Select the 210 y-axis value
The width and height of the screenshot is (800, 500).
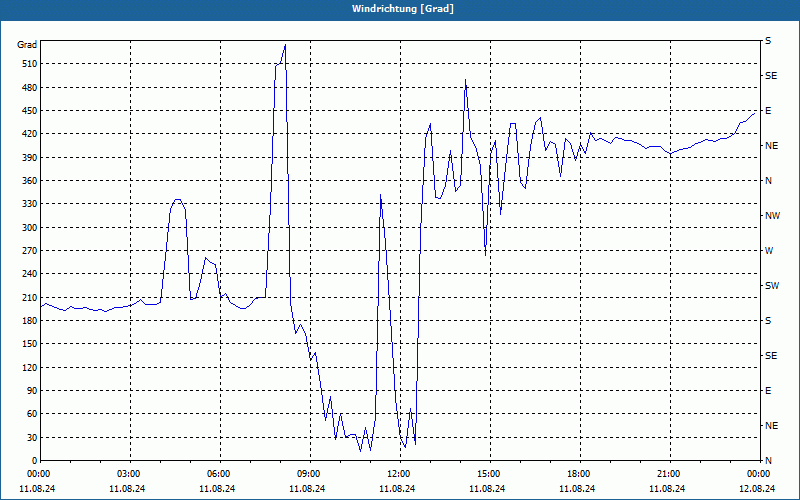(x=30, y=297)
